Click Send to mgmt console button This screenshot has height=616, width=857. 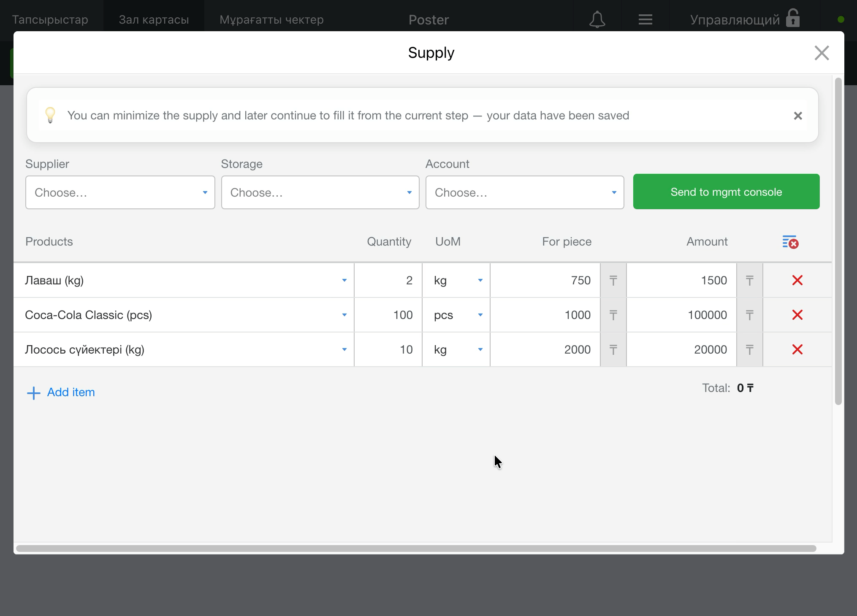726,192
